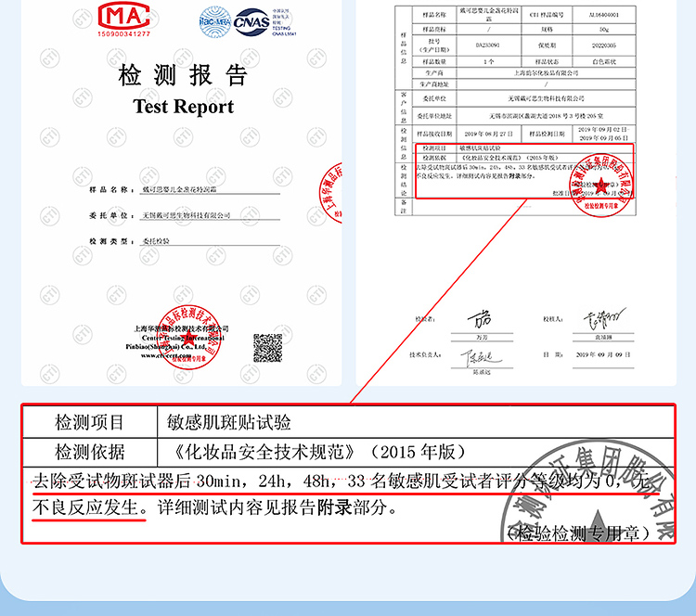Click the 检测报告 heading
This screenshot has width=696, height=616.
(183, 74)
